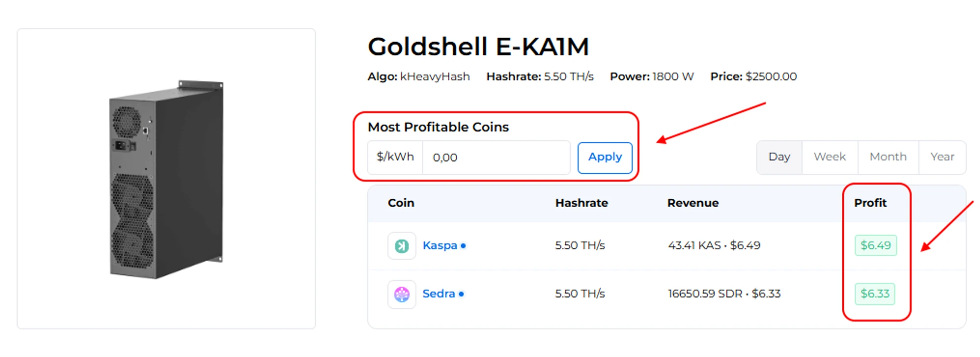Click the $/kWh unit label
This screenshot has width=980, height=357.
395,157
